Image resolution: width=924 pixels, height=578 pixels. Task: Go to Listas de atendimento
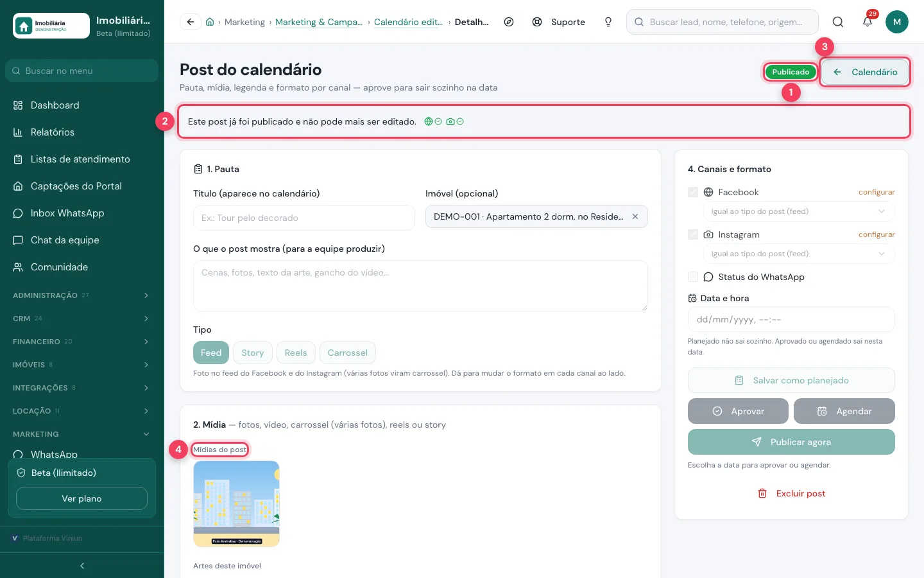(82, 159)
